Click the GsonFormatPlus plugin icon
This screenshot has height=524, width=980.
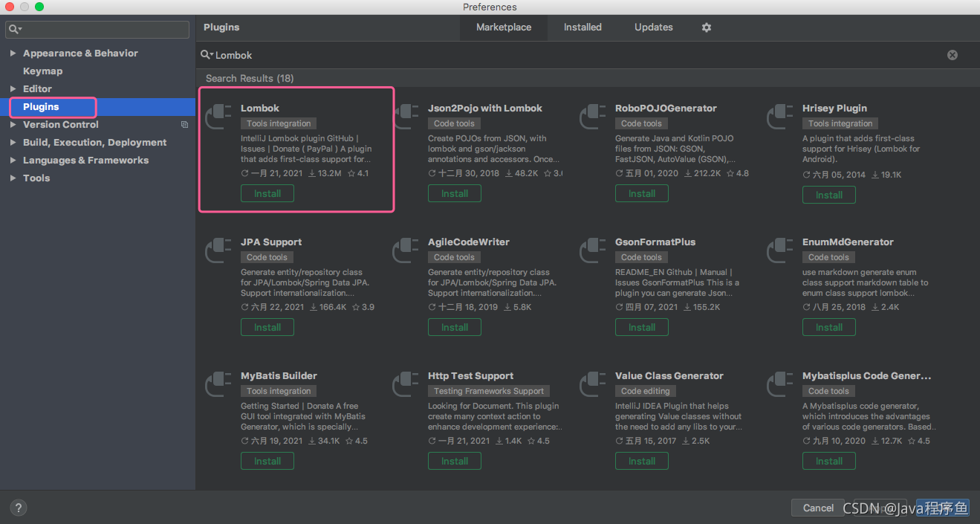(593, 251)
